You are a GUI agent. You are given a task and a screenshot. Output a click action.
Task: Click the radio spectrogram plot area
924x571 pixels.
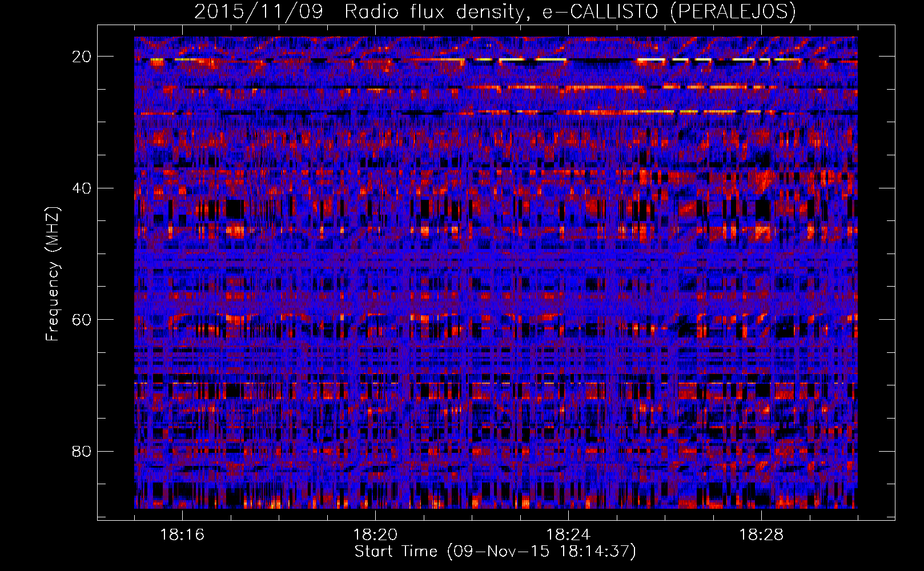click(x=496, y=272)
